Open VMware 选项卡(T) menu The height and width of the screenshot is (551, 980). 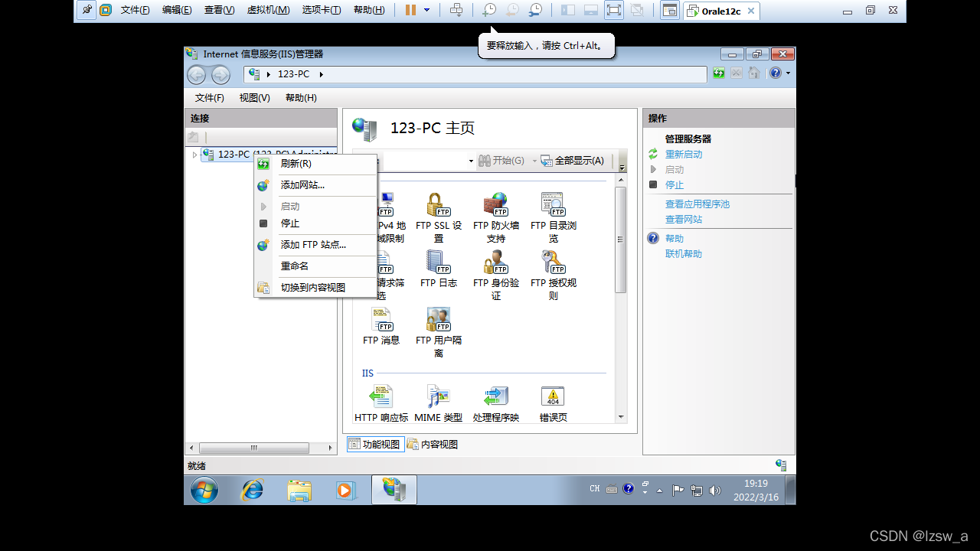point(322,11)
